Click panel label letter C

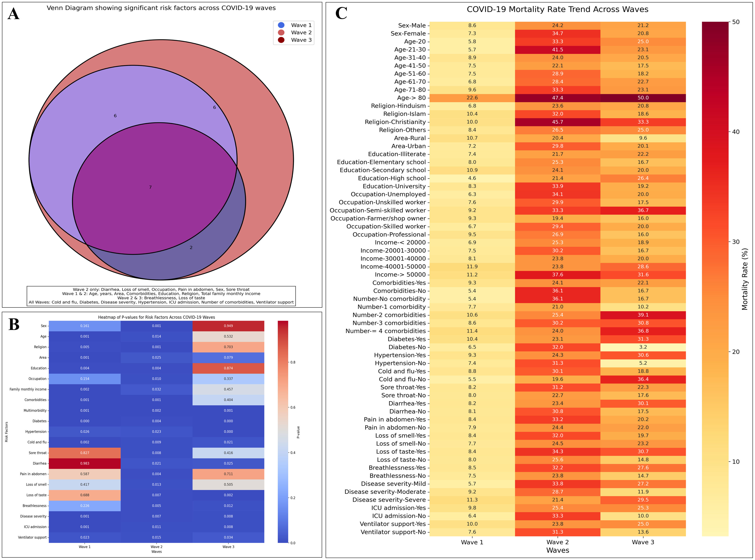[341, 14]
